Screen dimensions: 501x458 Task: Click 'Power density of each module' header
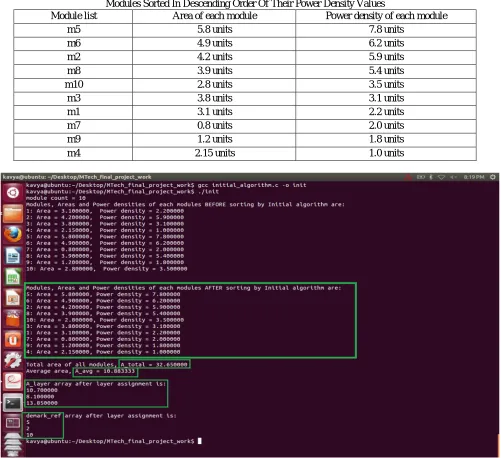point(387,16)
